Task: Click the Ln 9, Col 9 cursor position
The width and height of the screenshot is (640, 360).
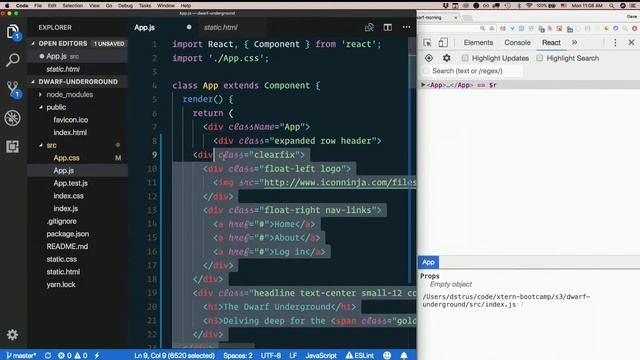Action: tap(174, 356)
